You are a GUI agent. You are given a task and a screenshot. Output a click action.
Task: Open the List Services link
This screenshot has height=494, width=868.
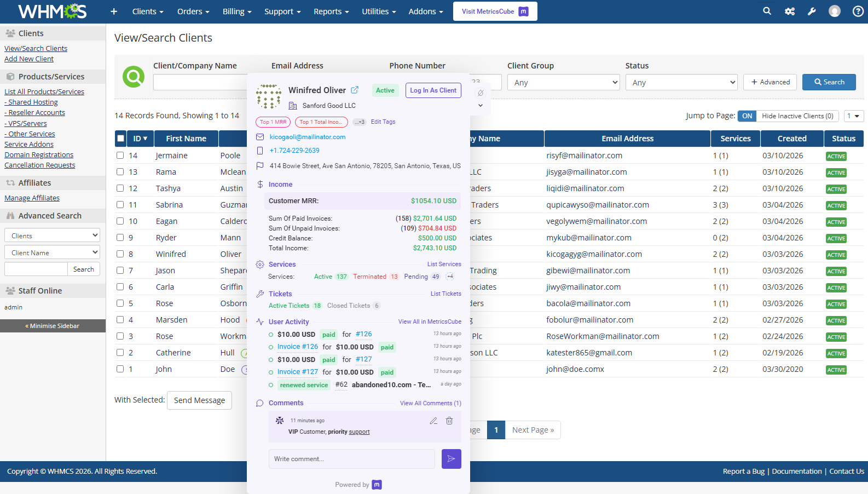coord(444,264)
